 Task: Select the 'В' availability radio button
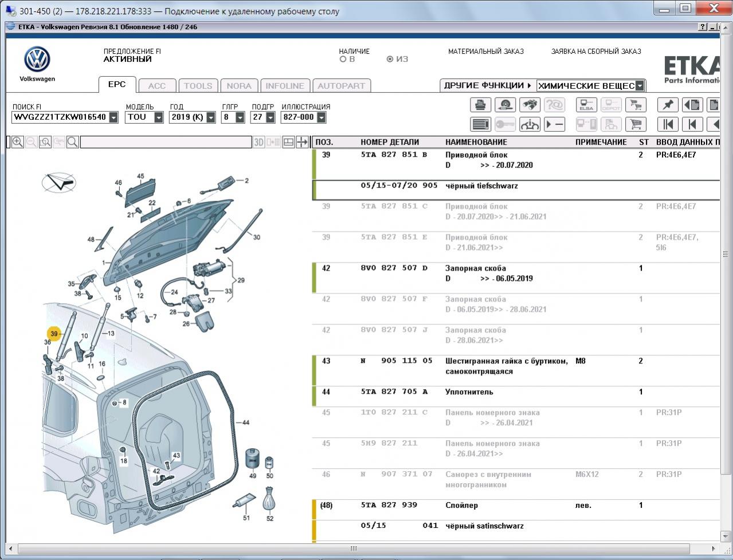click(343, 59)
